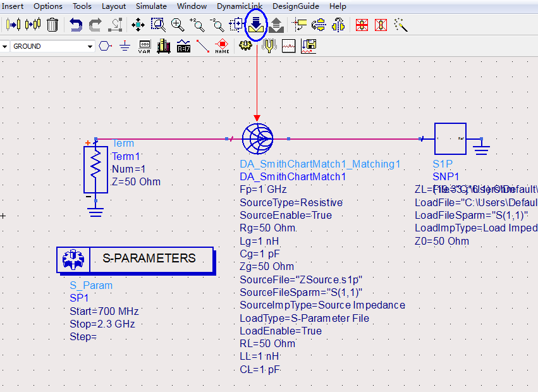Push into the component hierarchy
The height and width of the screenshot is (392, 538).
[x=256, y=25]
